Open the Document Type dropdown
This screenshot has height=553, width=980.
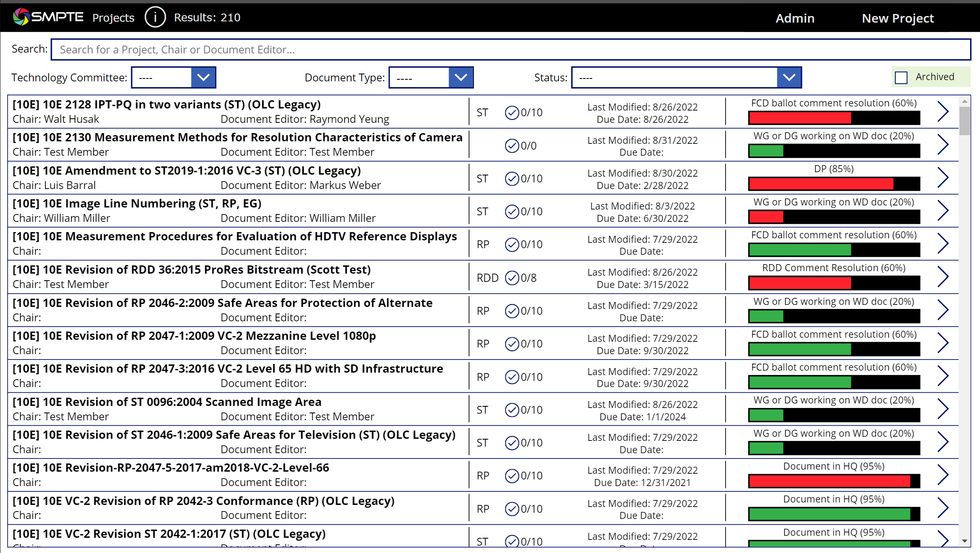(460, 77)
